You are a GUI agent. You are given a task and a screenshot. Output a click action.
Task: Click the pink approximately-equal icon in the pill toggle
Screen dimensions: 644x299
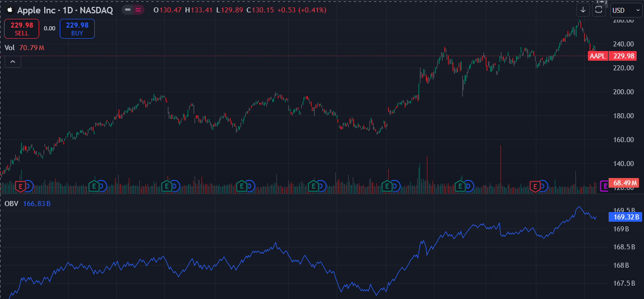click(138, 10)
